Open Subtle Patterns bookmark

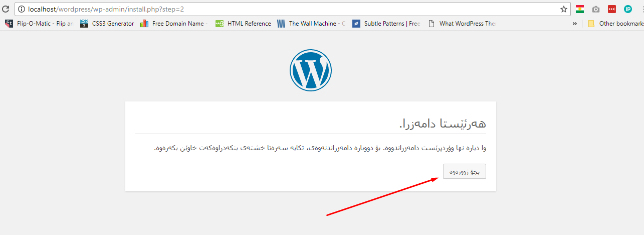[x=386, y=23]
